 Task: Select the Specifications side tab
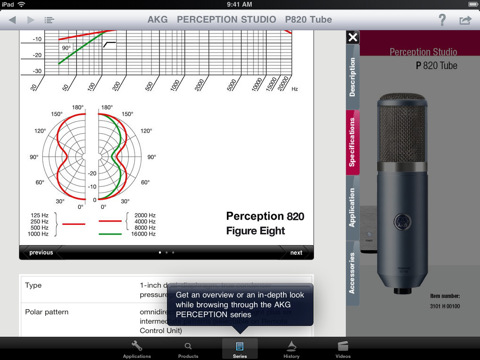(352, 142)
